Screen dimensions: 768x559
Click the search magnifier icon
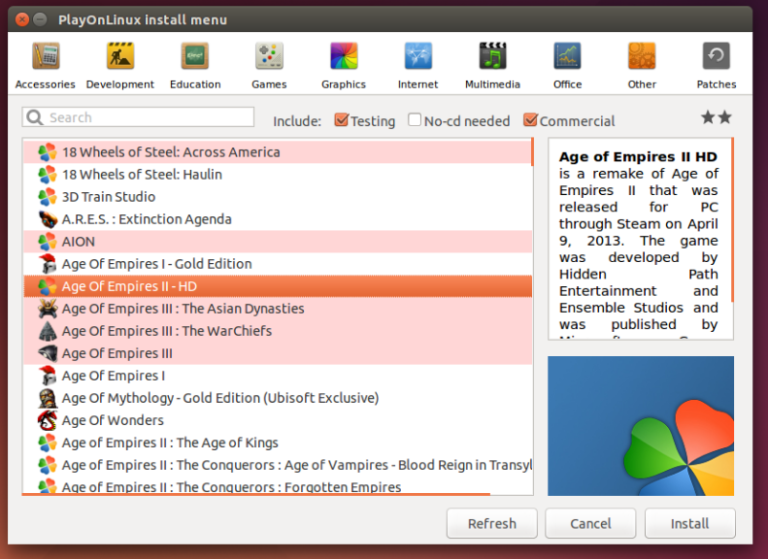coord(35,117)
